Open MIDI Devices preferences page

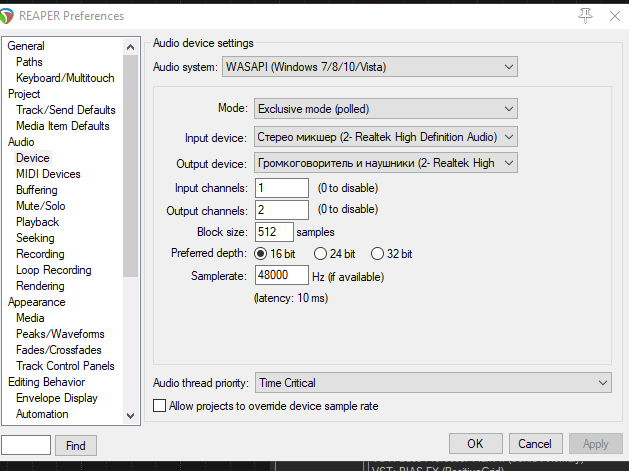click(48, 174)
